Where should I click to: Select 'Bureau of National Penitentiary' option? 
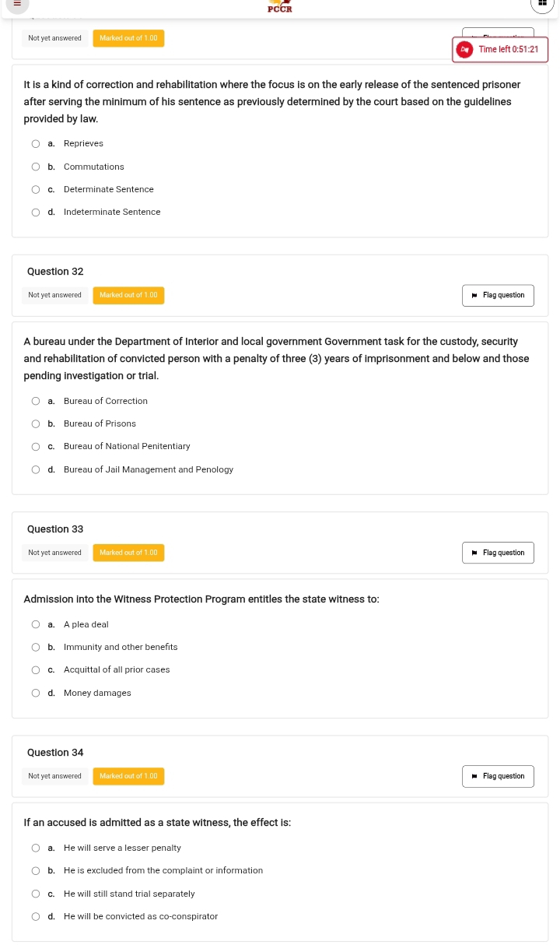tap(36, 447)
